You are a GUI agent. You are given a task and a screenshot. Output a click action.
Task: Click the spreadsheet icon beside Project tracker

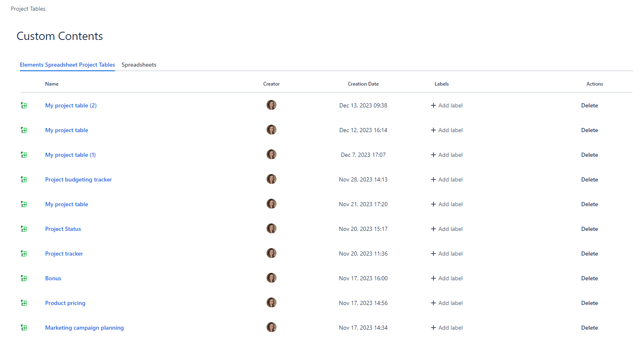coord(24,254)
